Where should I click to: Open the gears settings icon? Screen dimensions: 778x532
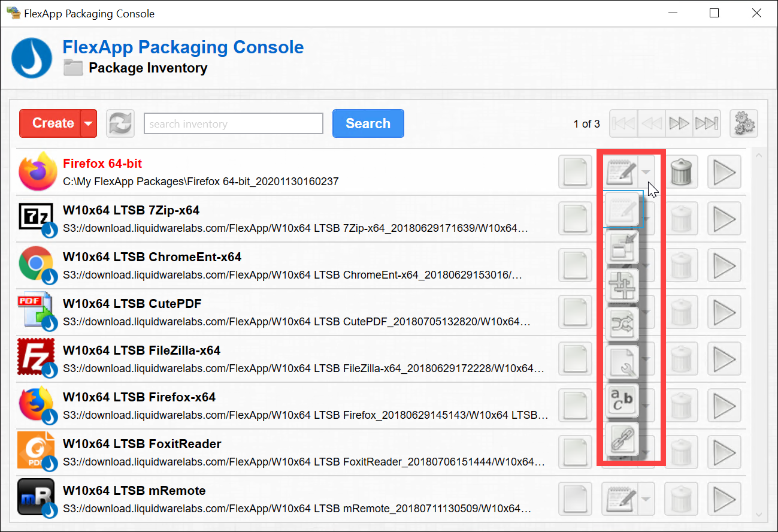point(744,124)
